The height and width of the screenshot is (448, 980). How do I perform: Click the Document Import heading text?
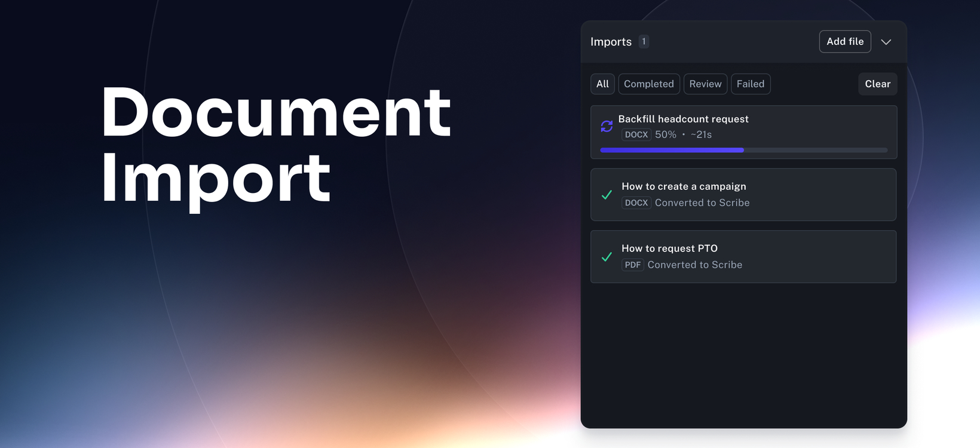pos(276,145)
